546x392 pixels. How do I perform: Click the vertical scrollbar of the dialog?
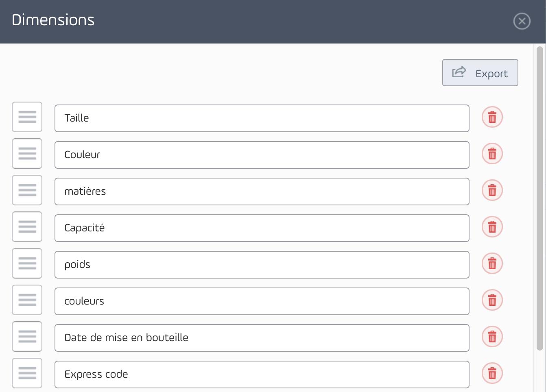(x=540, y=198)
